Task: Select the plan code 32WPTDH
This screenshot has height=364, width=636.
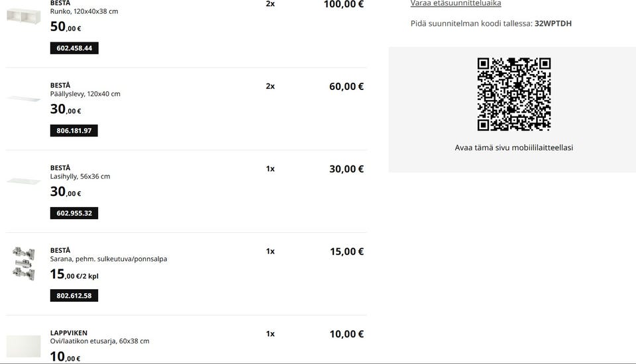Action: 553,24
